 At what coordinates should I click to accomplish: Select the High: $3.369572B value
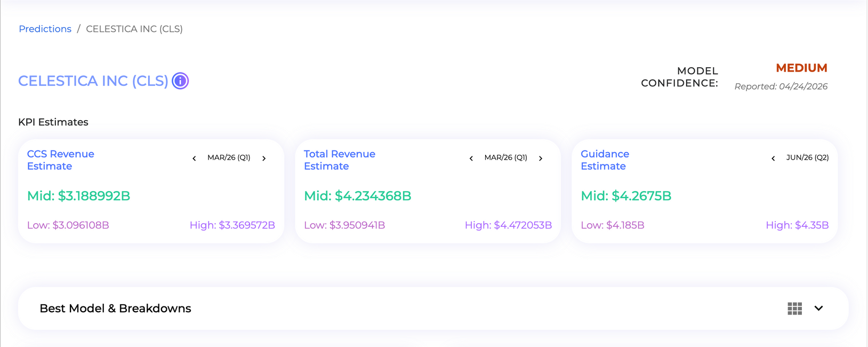click(232, 225)
